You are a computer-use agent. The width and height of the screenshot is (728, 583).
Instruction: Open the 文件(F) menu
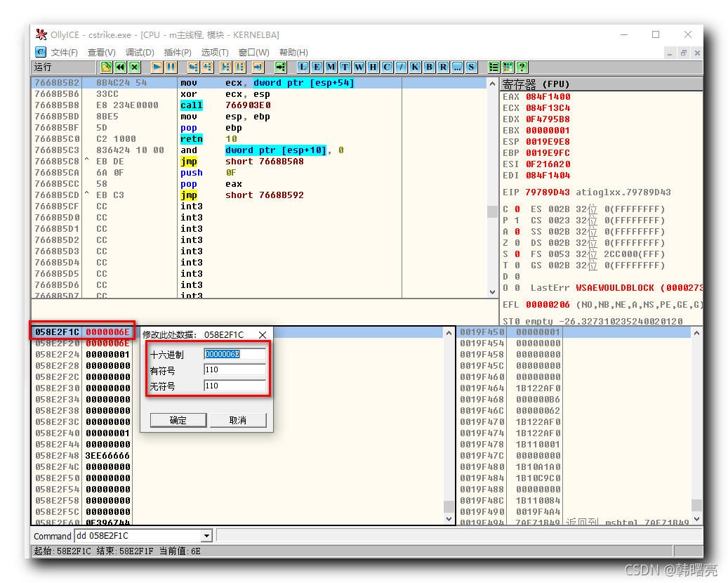pos(64,53)
